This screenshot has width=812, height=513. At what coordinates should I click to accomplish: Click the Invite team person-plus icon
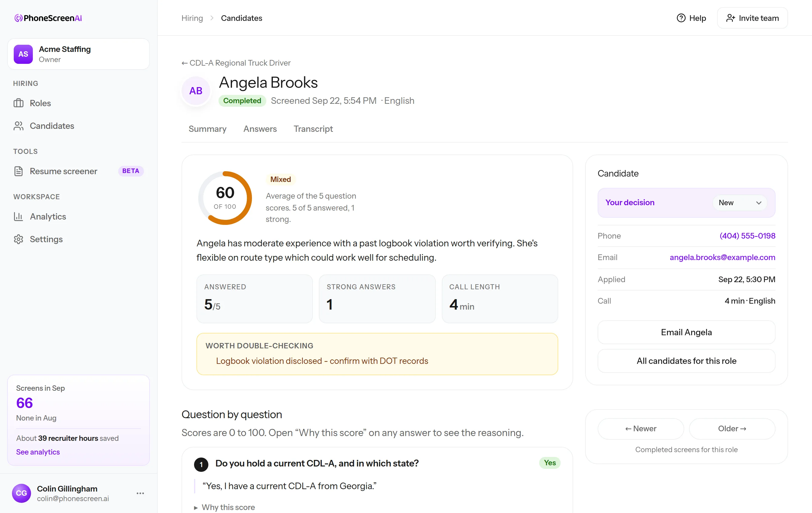pyautogui.click(x=731, y=18)
